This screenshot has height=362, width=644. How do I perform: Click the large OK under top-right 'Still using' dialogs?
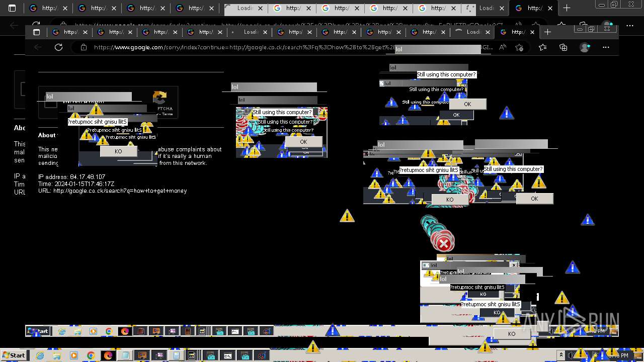pos(467,104)
